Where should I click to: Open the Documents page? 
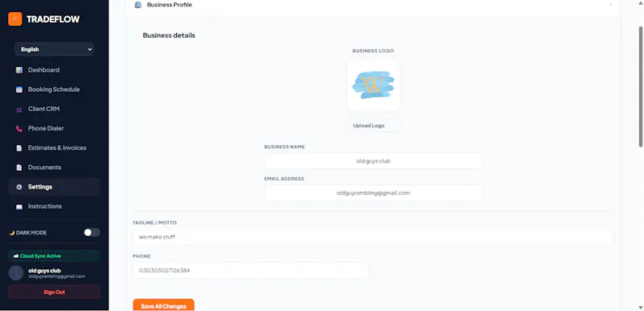click(x=54, y=168)
